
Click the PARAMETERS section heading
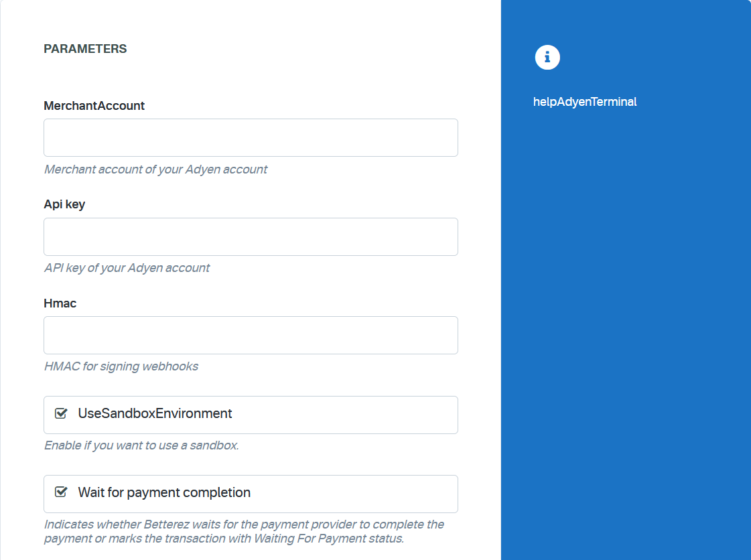tap(85, 48)
